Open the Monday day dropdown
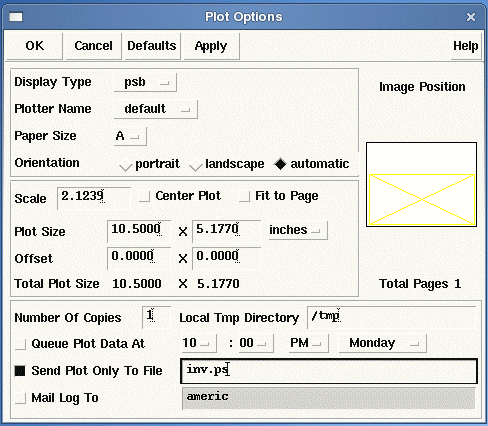Viewport: 488px width, 426px height. pos(383,343)
